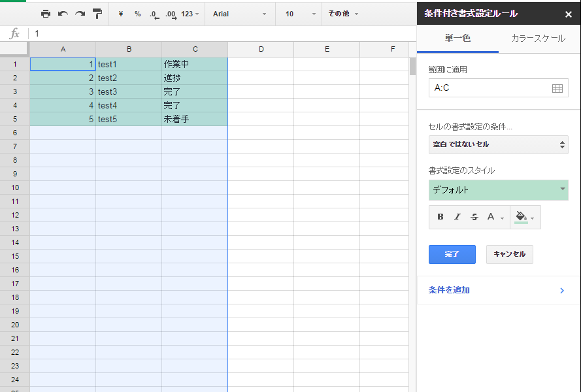Click the print icon in toolbar

pos(46,14)
